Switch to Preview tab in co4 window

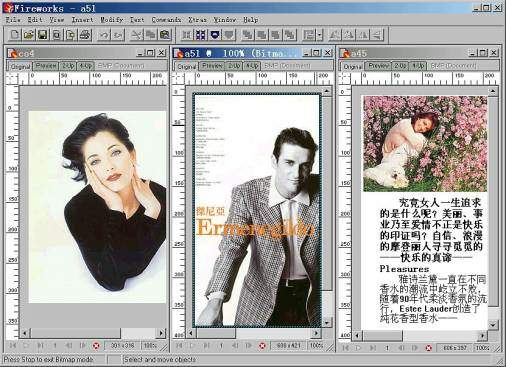(x=46, y=66)
